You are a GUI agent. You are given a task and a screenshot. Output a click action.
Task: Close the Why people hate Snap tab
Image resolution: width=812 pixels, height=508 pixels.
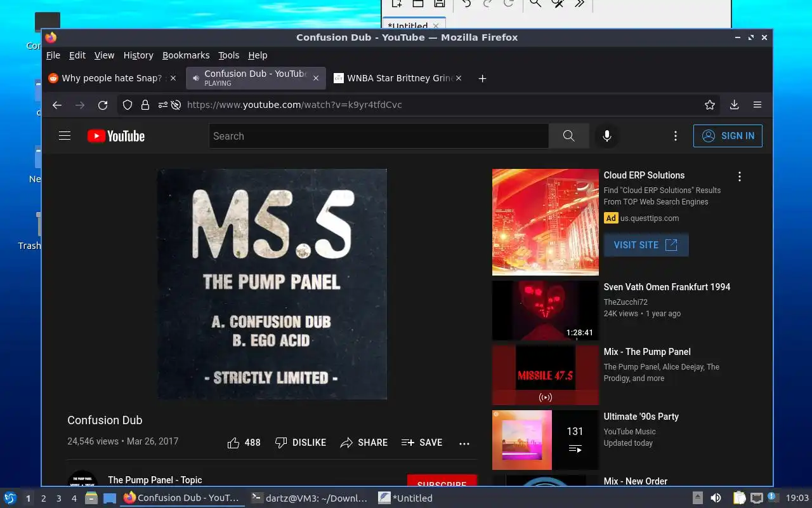(x=173, y=78)
